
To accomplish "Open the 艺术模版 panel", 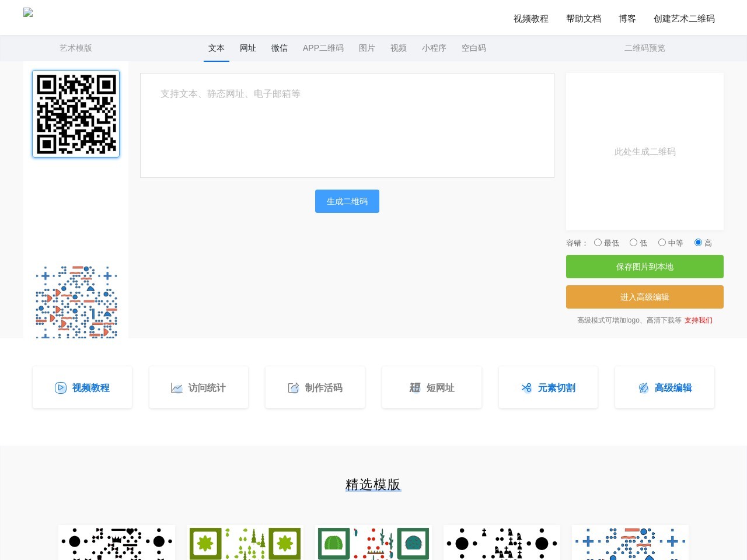I will coord(75,48).
